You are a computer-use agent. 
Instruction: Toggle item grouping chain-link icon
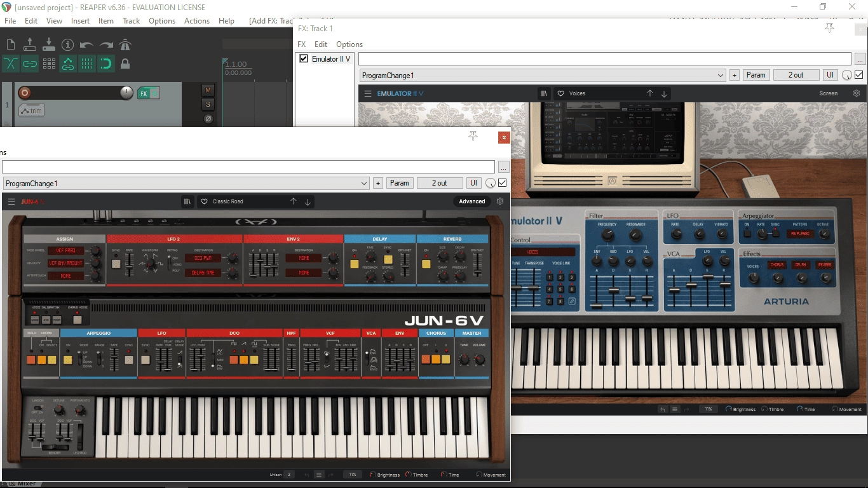pos(29,64)
